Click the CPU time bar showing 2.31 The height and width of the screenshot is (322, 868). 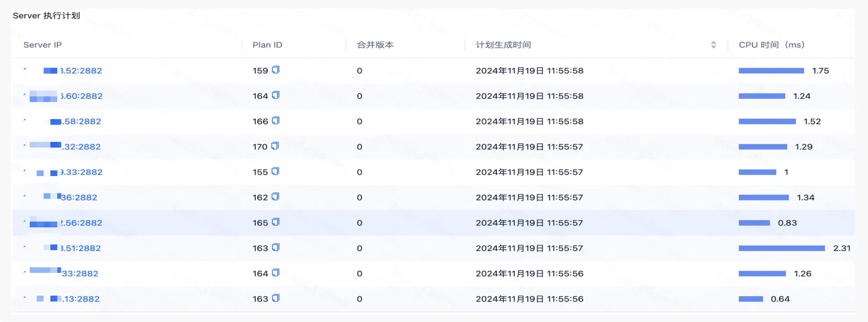[x=781, y=248]
